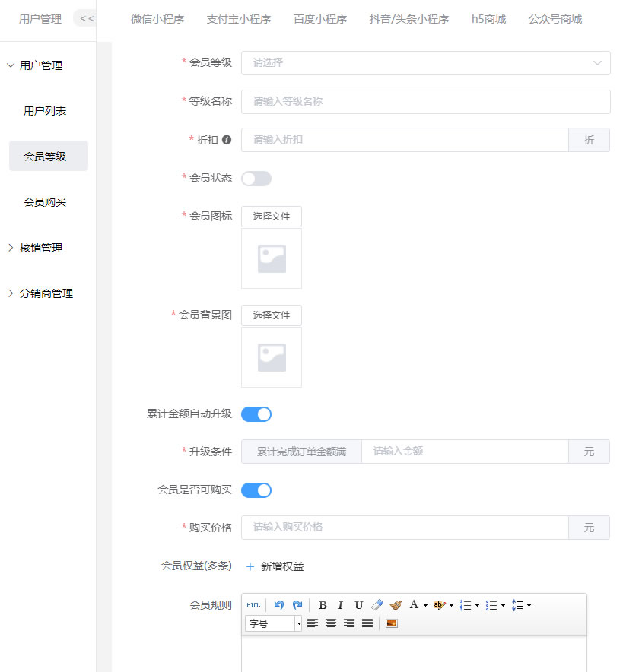Viewport: 623px width, 672px height.
Task: Click the discount info tooltip icon
Action: [227, 140]
